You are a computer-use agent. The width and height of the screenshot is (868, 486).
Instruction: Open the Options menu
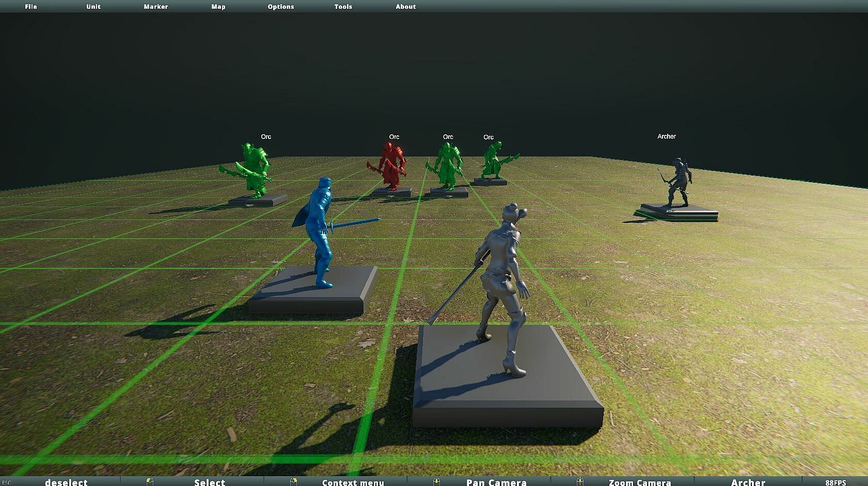(281, 7)
